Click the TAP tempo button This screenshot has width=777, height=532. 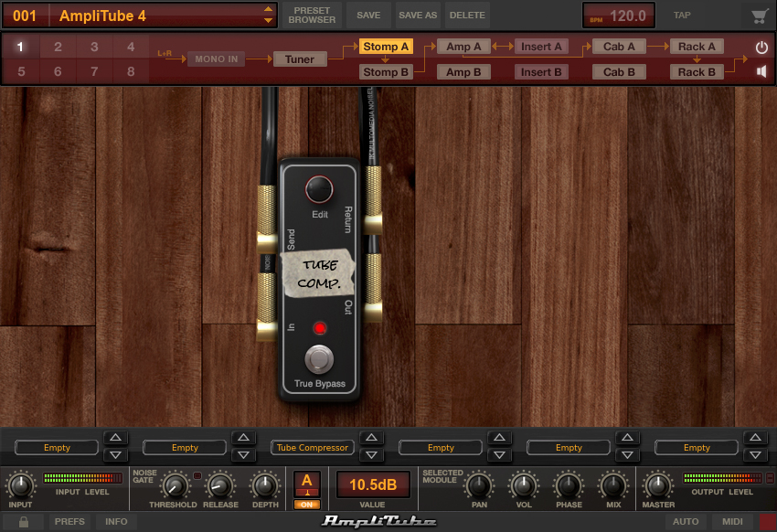682,16
